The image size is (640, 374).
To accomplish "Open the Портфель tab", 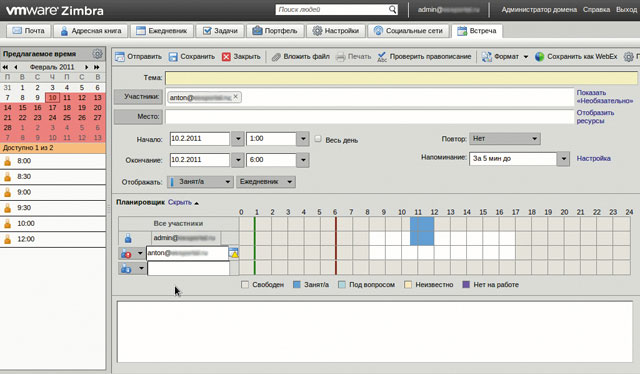I will coord(275,31).
